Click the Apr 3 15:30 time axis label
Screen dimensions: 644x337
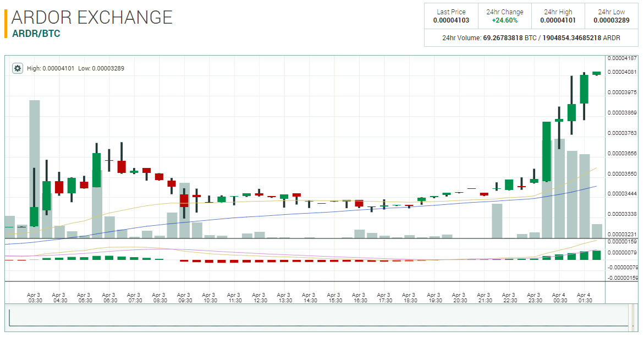335,297
